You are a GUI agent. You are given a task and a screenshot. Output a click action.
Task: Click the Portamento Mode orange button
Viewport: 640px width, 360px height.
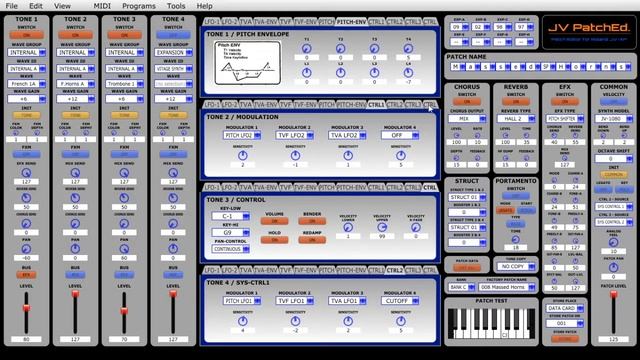pos(505,211)
